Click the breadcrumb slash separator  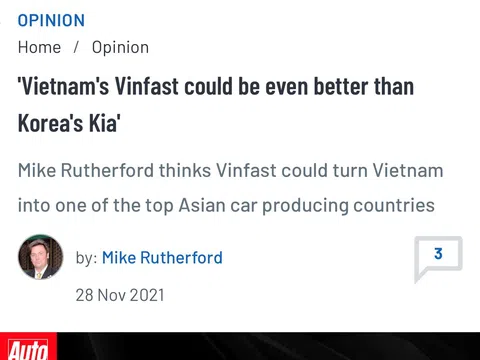(x=76, y=47)
